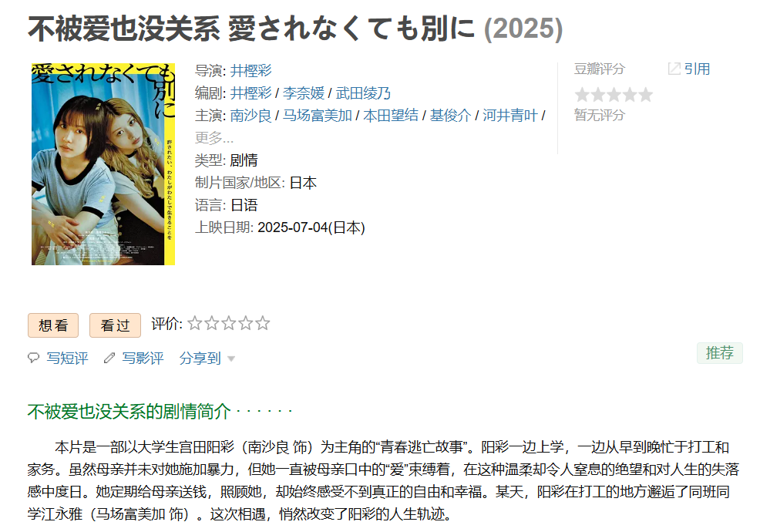Open writer 李奈媛 link
Screen dimensions: 760x532
[x=304, y=93]
